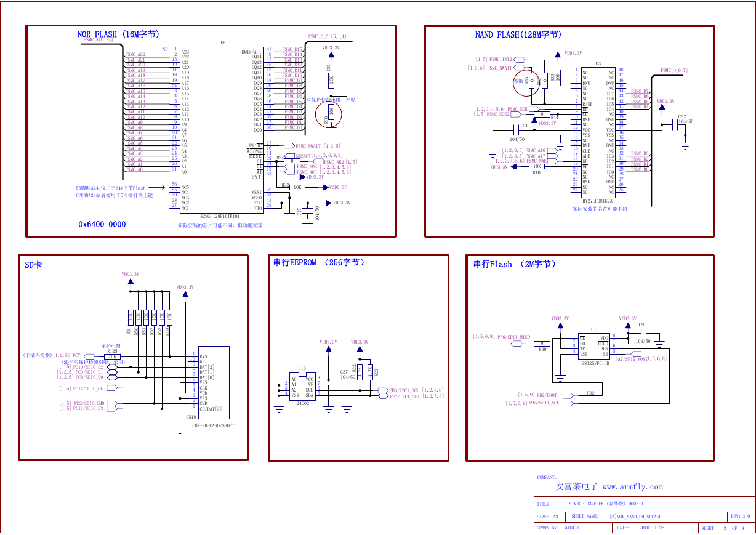Click the 'NAND FLASH(128M字节)' section title
This screenshot has width=756, height=535.
tap(518, 35)
